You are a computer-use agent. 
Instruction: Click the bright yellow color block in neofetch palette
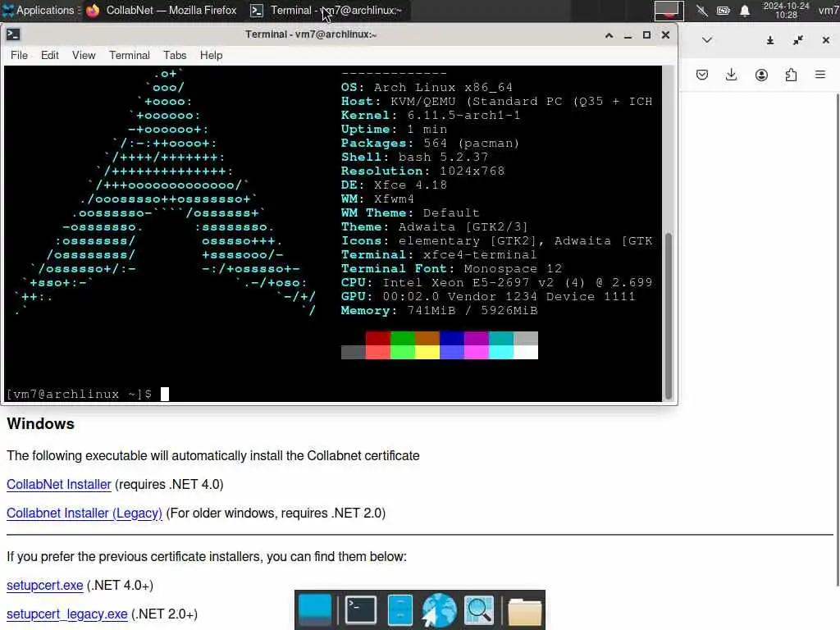(x=427, y=352)
